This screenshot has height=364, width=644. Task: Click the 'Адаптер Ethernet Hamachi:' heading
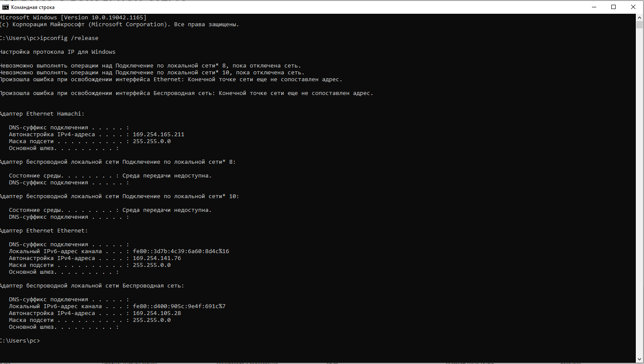42,114
